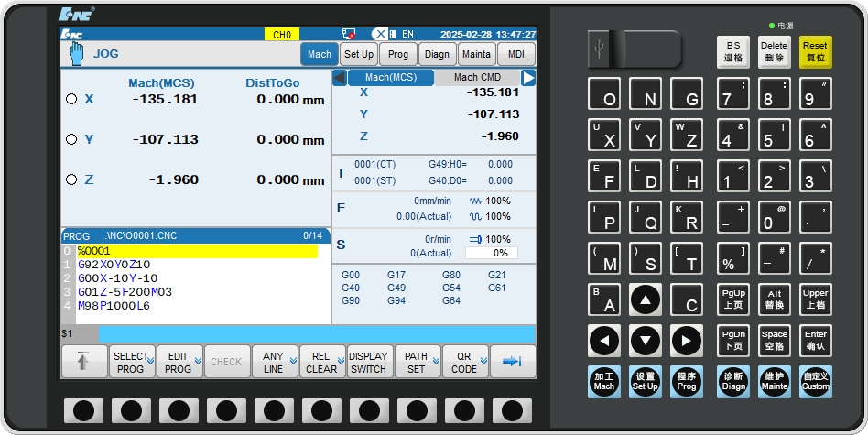Click the softkey menu up-level arrow
This screenshot has width=868, height=435.
[x=83, y=362]
